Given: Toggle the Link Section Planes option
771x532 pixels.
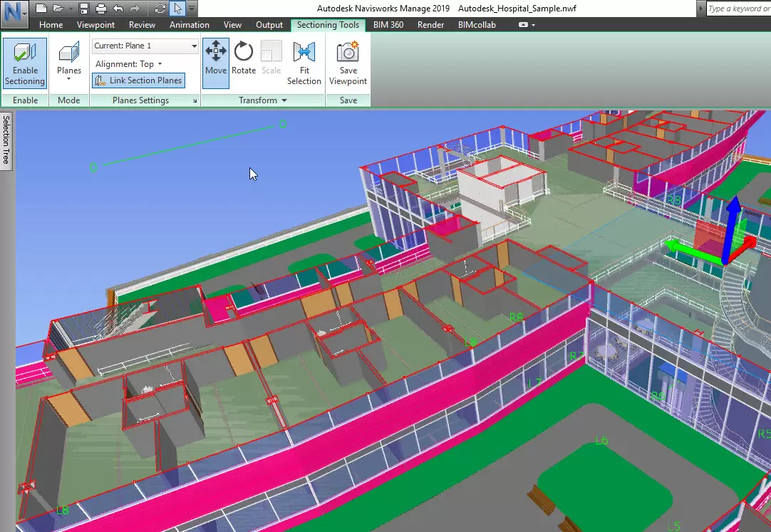Looking at the screenshot, I should click(138, 80).
